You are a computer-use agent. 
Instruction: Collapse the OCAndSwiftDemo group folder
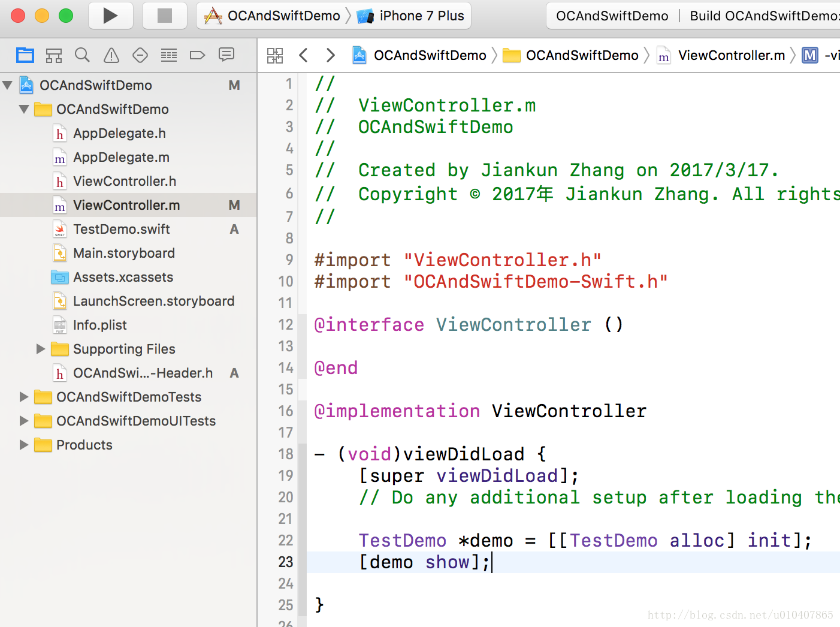25,109
